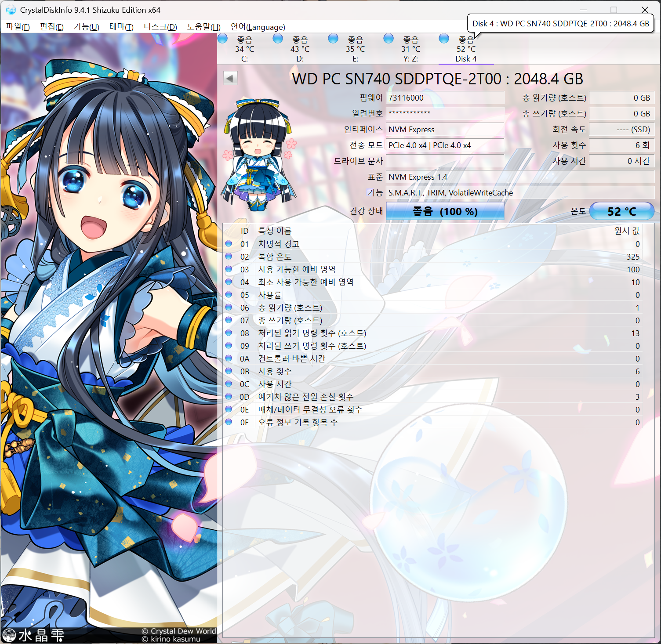This screenshot has height=644, width=661.
Task: Click the ID column header
Action: [x=244, y=231]
